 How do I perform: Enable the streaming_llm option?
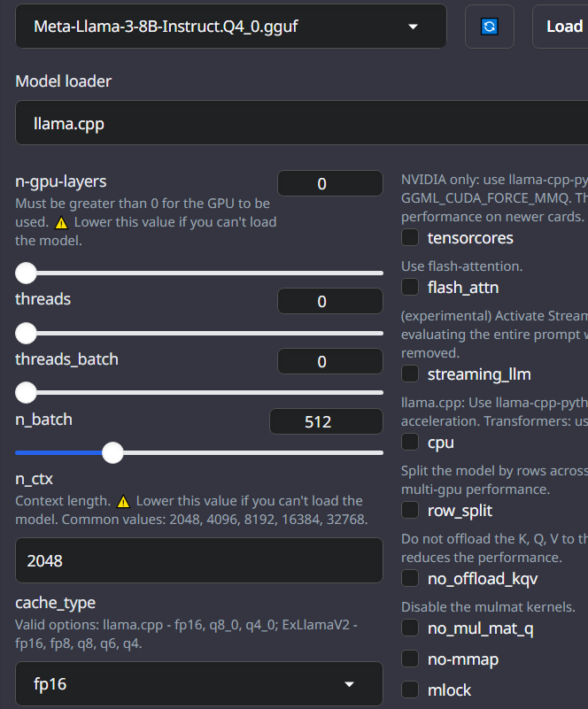click(410, 374)
